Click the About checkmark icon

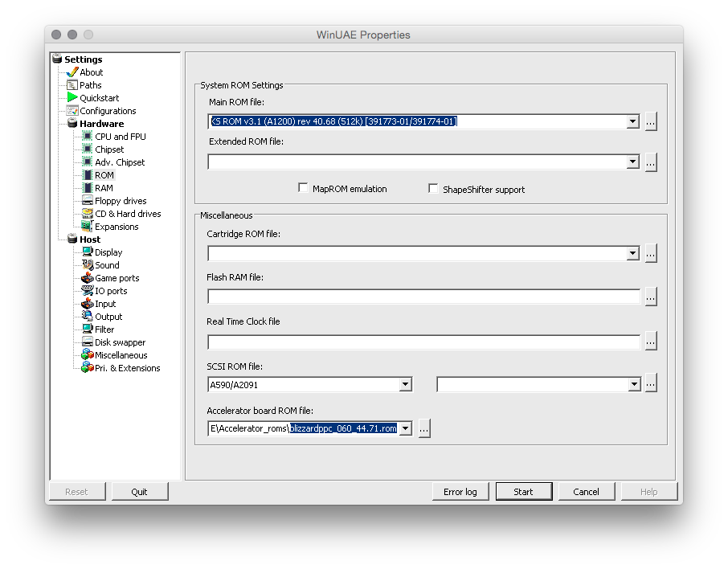[72, 72]
